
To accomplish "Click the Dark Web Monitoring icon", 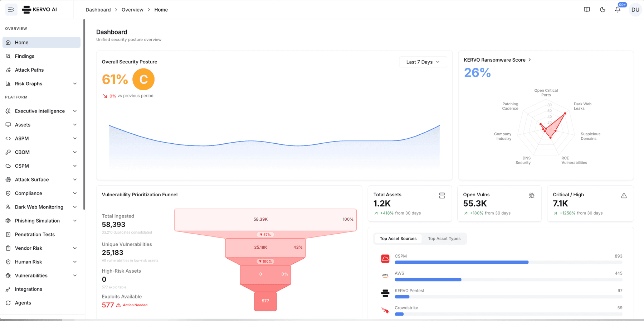I will pos(8,207).
